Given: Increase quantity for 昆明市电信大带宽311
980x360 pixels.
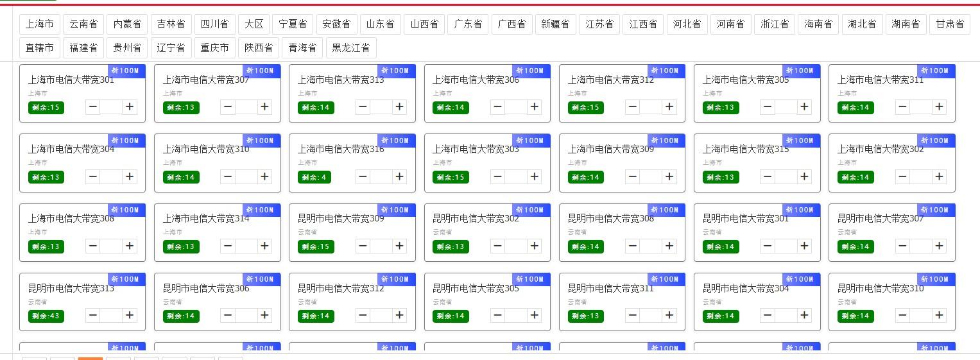Looking at the screenshot, I should pos(669,315).
